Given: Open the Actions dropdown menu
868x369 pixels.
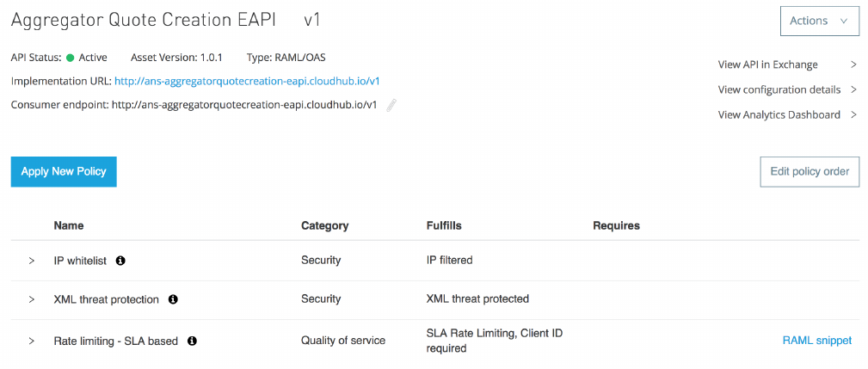Looking at the screenshot, I should [819, 21].
